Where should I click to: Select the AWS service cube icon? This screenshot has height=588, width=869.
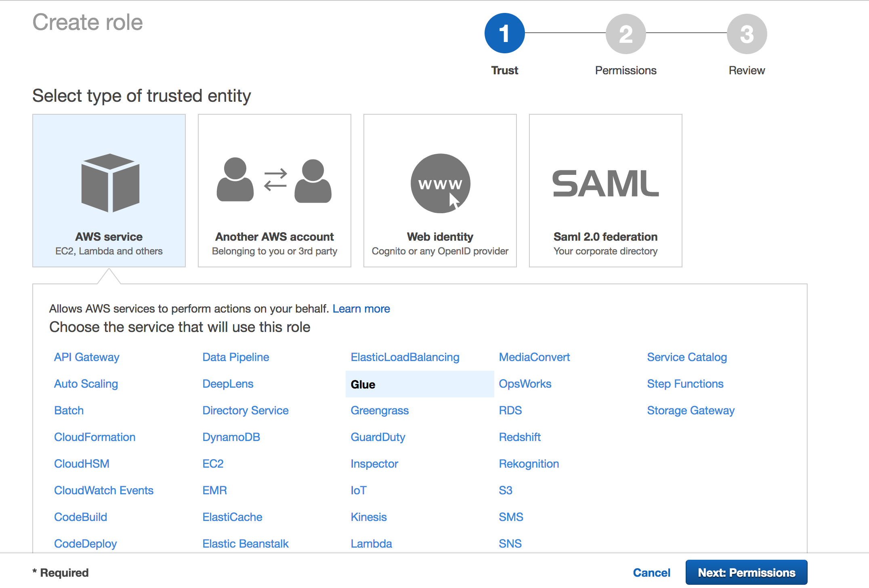(x=110, y=183)
